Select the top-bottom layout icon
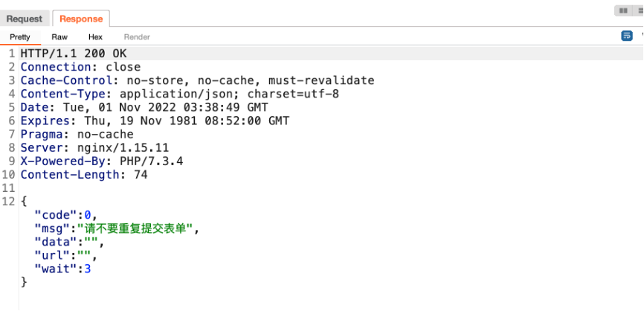Viewport: 644px width, 311px height. (640, 10)
